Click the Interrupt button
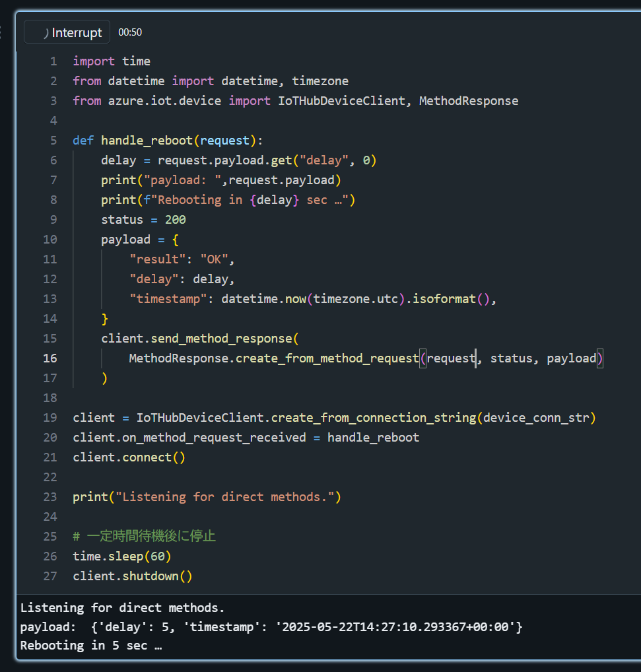 click(x=67, y=32)
